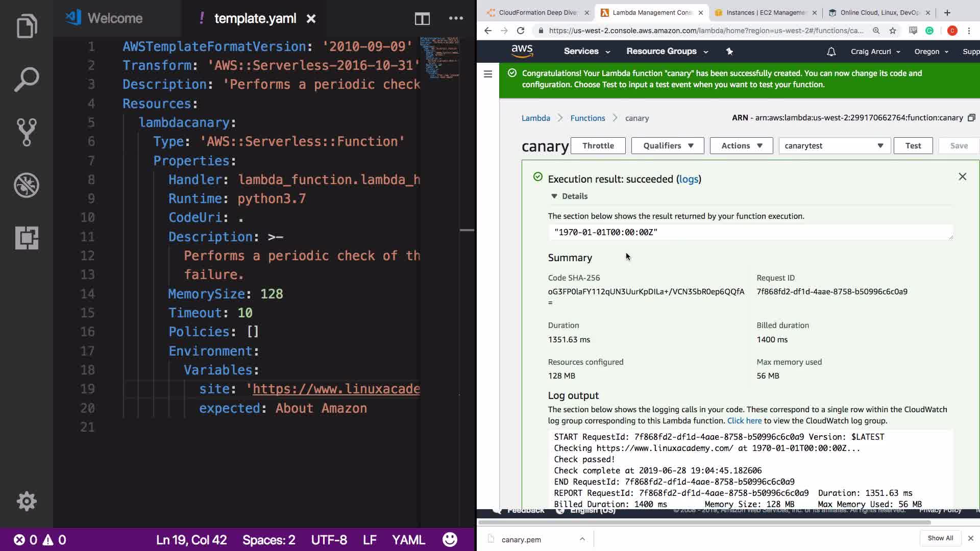
Task: Open the Qualifiers dropdown
Action: (x=668, y=146)
